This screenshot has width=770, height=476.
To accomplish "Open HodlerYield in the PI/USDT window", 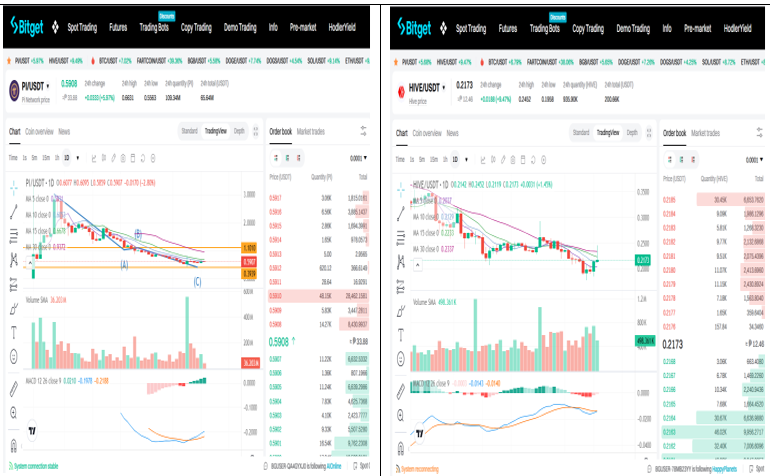I will click(x=342, y=27).
